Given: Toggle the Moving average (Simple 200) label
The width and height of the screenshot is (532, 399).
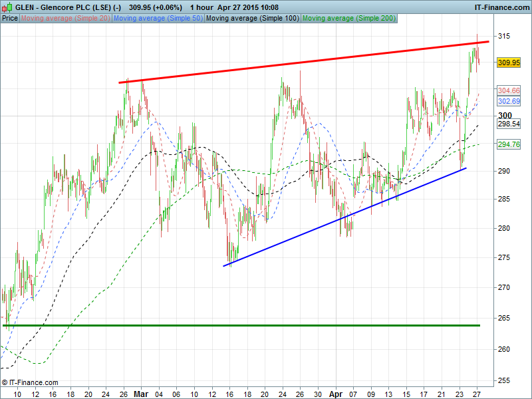Looking at the screenshot, I should coord(348,18).
